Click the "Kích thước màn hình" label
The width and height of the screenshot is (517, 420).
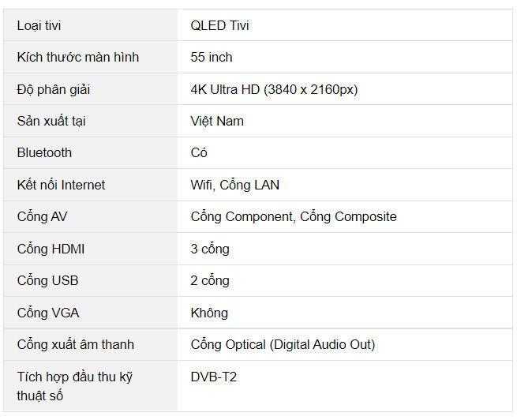point(77,57)
